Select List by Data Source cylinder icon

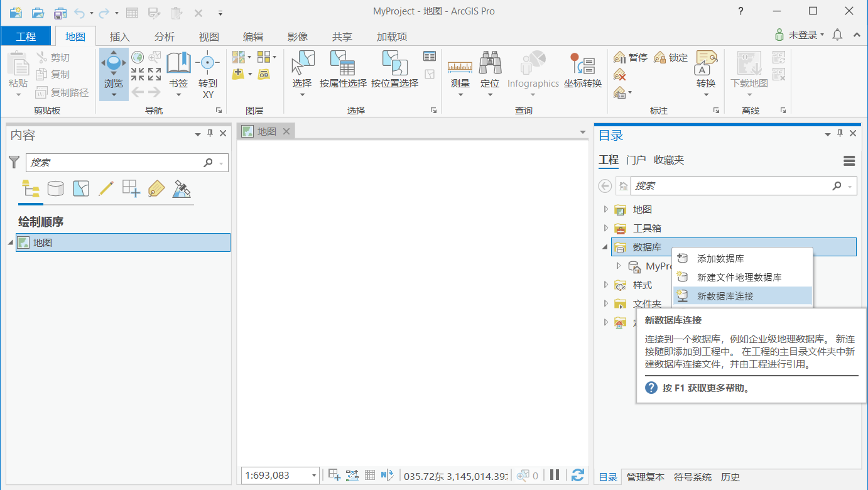click(x=56, y=188)
